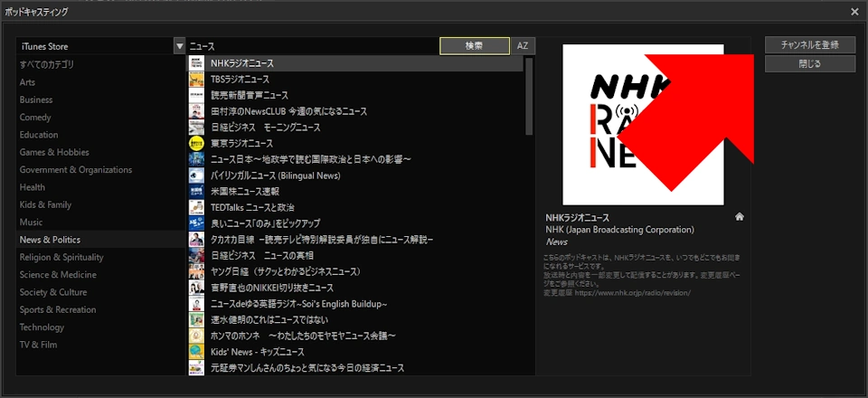
Task: Select 元証券マンしんさん podcast row
Action: coord(356,368)
